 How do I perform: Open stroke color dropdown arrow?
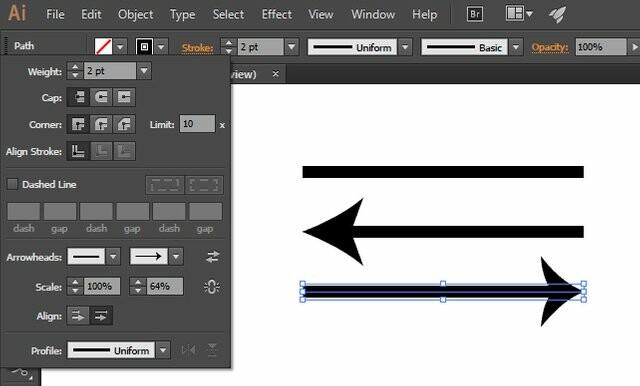coord(161,47)
